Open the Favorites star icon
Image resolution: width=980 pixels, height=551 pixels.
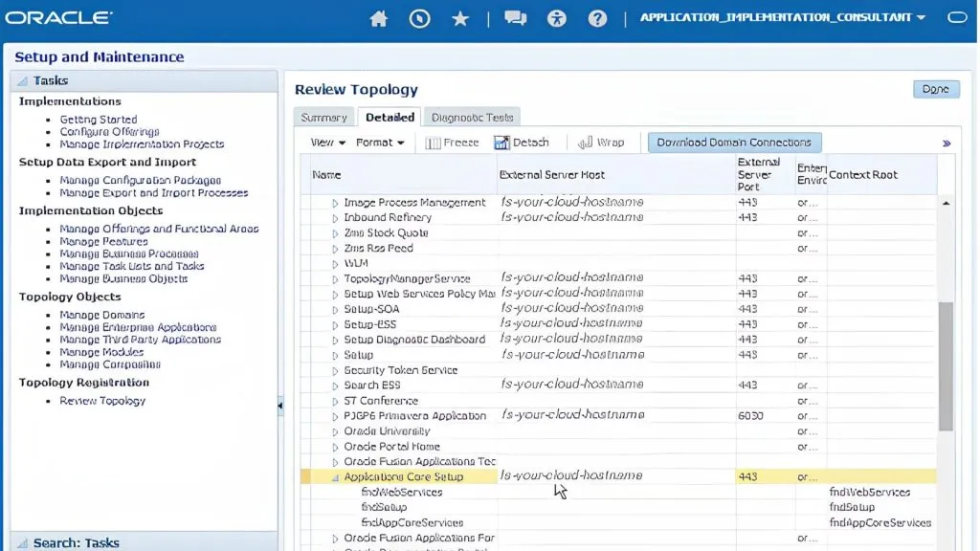[x=460, y=18]
